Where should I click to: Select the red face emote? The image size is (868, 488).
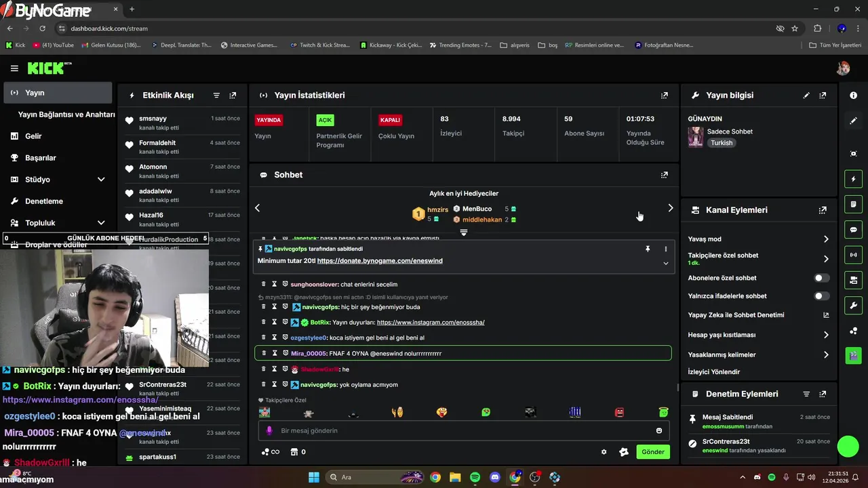pyautogui.click(x=619, y=412)
